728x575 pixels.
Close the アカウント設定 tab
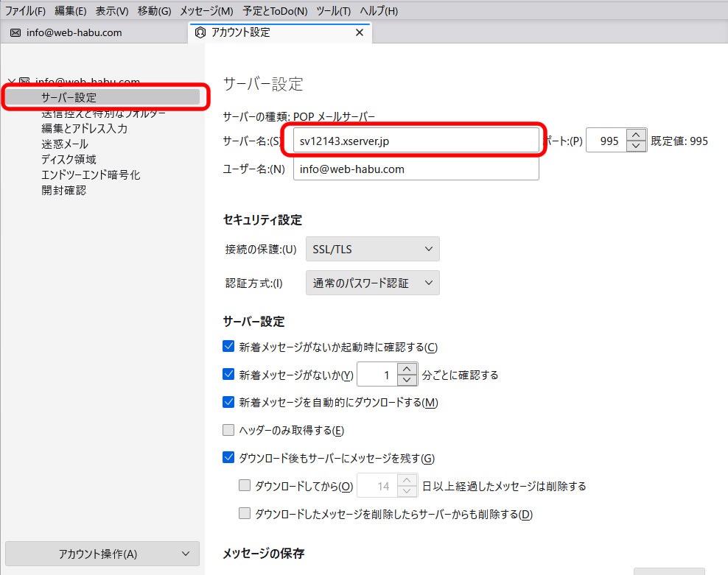pyautogui.click(x=360, y=32)
